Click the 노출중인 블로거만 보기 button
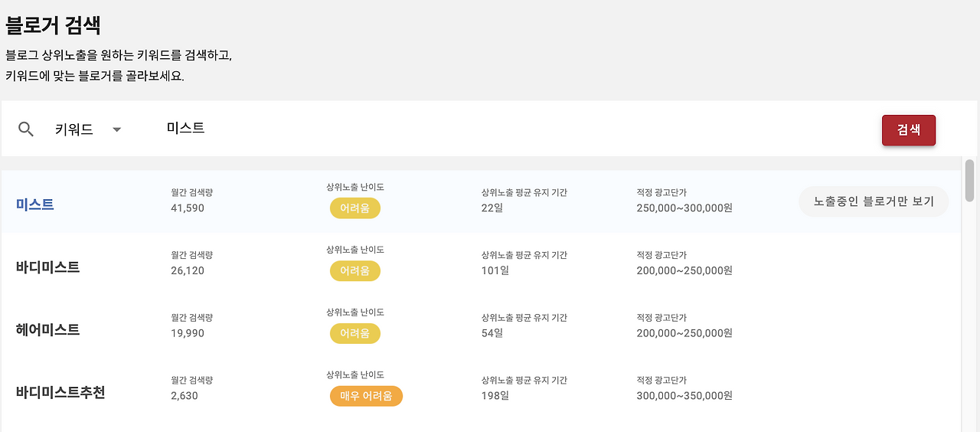The image size is (980, 432). (874, 201)
